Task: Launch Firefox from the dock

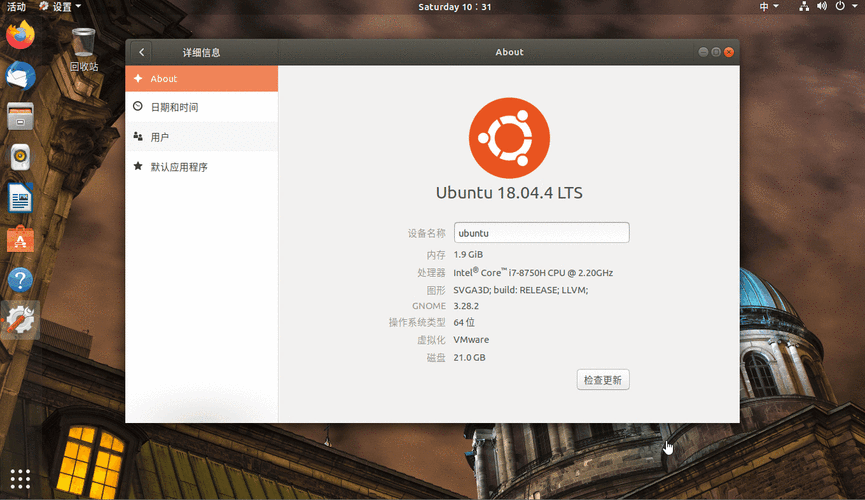Action: click(x=20, y=36)
